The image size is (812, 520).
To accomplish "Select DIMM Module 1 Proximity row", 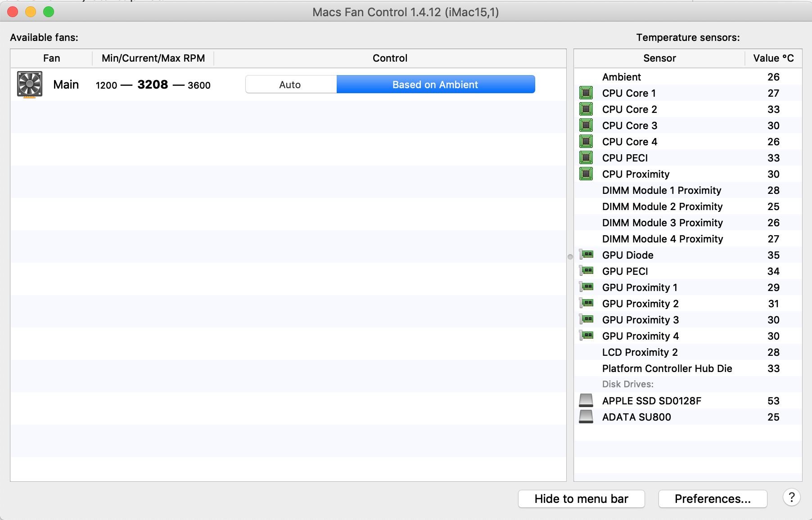I will click(688, 190).
